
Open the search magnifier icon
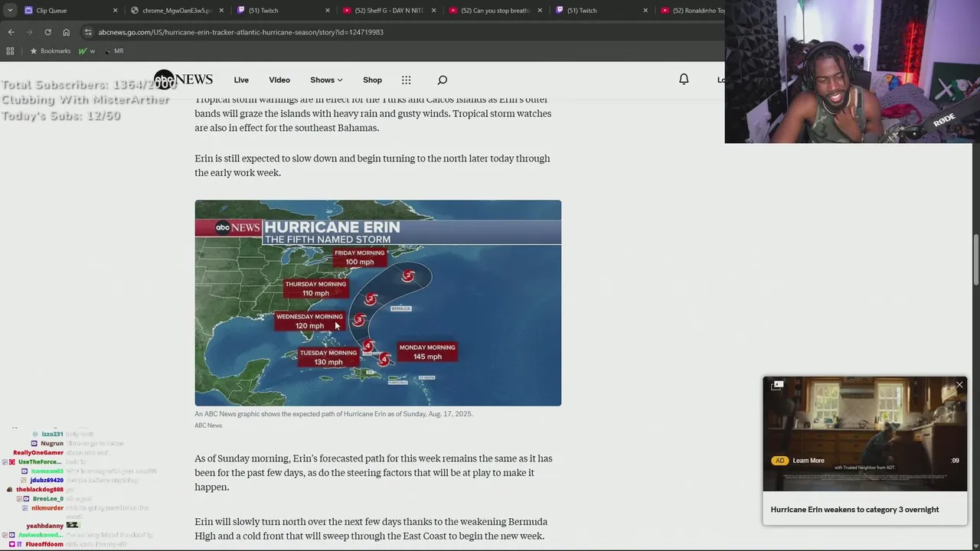point(442,80)
